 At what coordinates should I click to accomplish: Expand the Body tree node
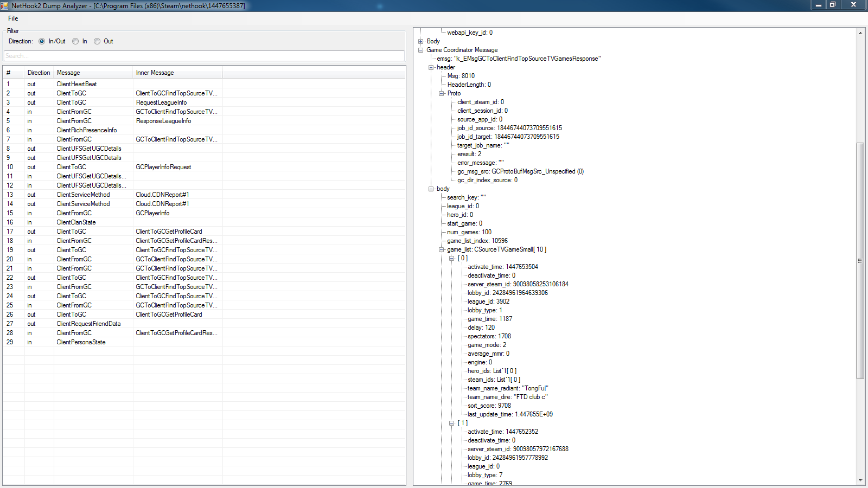[x=421, y=41]
